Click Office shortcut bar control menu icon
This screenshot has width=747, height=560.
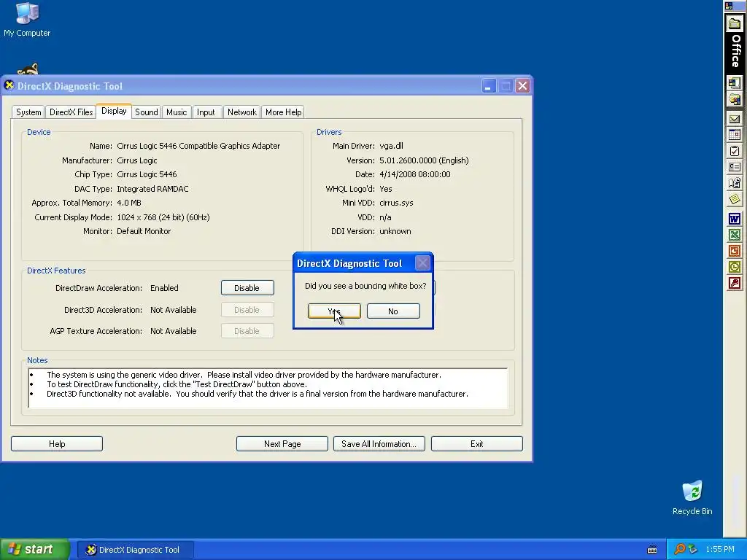point(729,6)
